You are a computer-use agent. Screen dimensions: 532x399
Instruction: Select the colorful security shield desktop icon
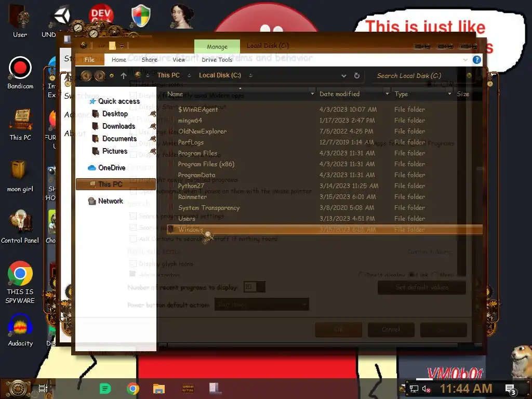(141, 16)
